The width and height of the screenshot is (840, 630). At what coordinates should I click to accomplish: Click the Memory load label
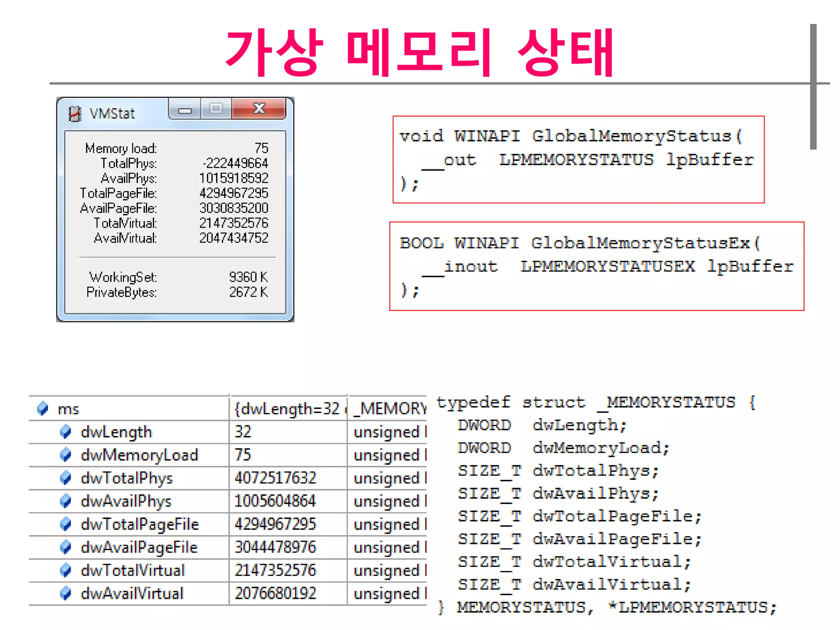[121, 148]
